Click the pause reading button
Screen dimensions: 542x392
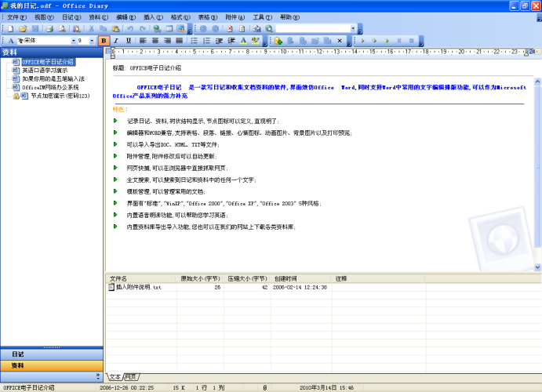(399, 41)
